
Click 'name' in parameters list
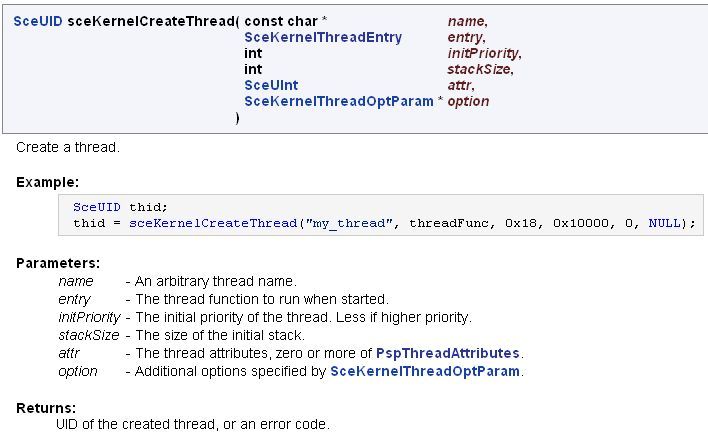pos(76,281)
